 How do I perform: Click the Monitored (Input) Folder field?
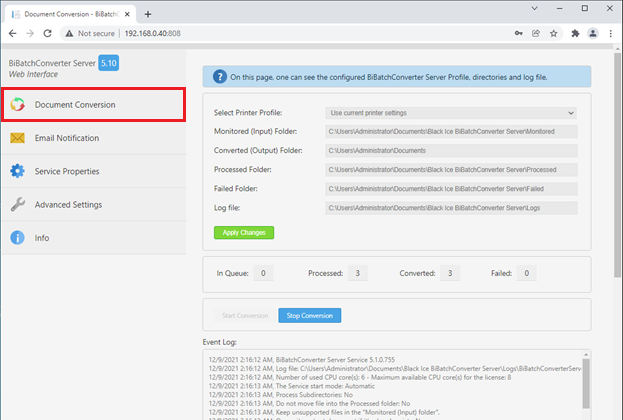pyautogui.click(x=451, y=131)
